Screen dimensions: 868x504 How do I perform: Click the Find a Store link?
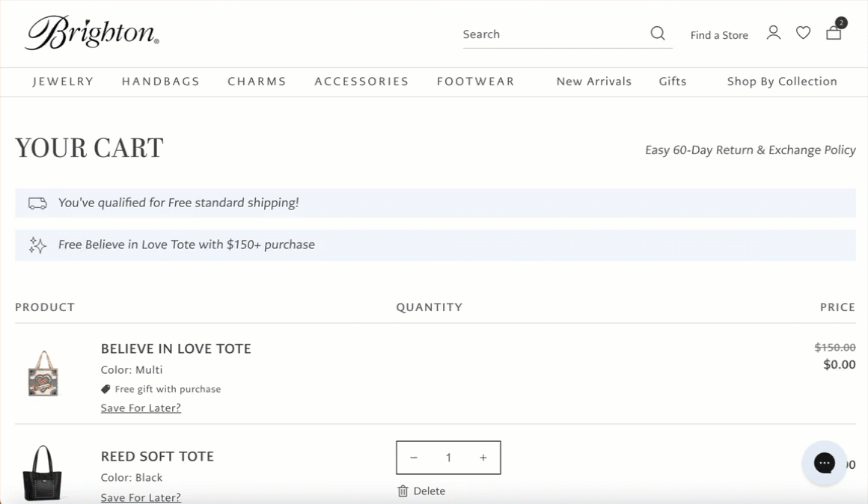pyautogui.click(x=719, y=35)
